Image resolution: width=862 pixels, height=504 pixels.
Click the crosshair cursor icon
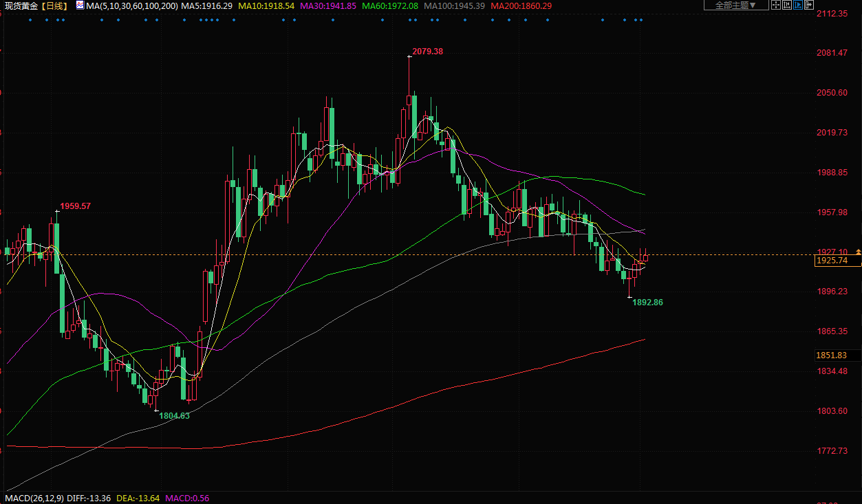776,6
